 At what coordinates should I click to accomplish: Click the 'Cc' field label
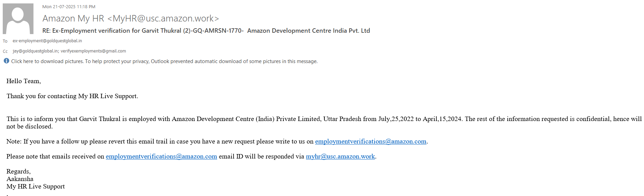point(5,51)
